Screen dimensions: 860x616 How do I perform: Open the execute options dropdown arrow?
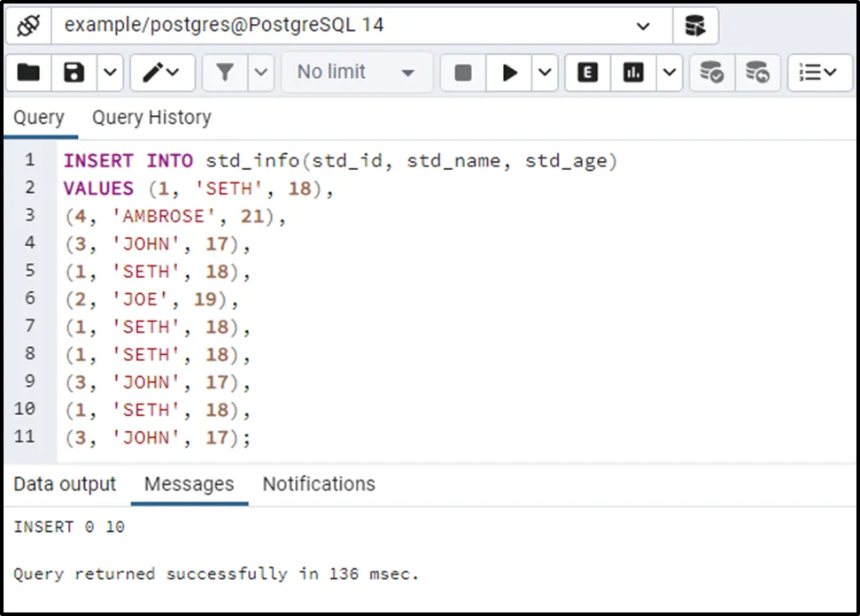click(544, 73)
